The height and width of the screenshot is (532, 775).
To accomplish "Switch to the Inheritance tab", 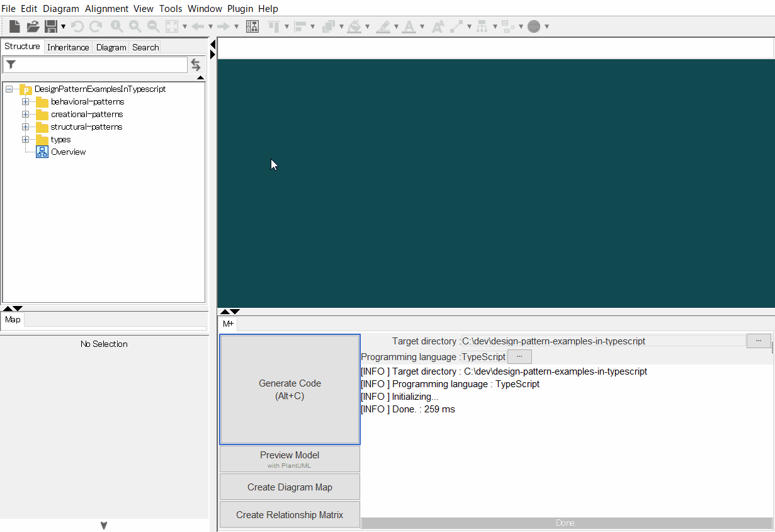I will point(68,47).
